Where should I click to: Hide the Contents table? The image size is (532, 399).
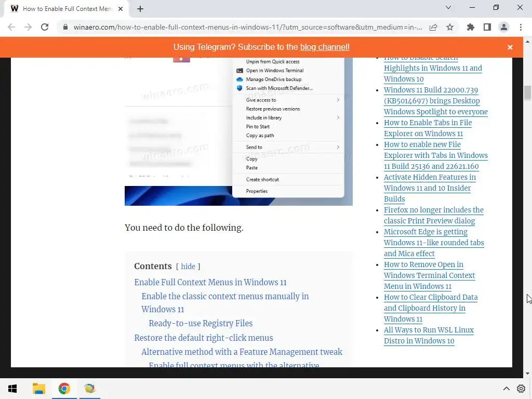[188, 267]
